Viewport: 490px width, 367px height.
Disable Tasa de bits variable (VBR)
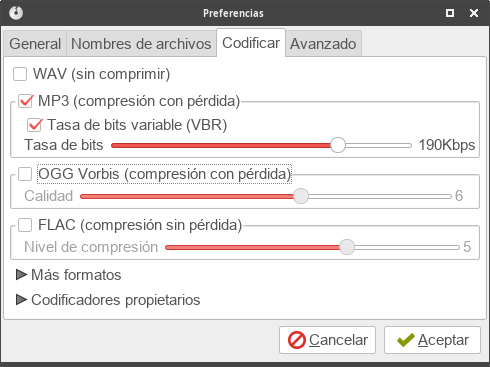35,125
